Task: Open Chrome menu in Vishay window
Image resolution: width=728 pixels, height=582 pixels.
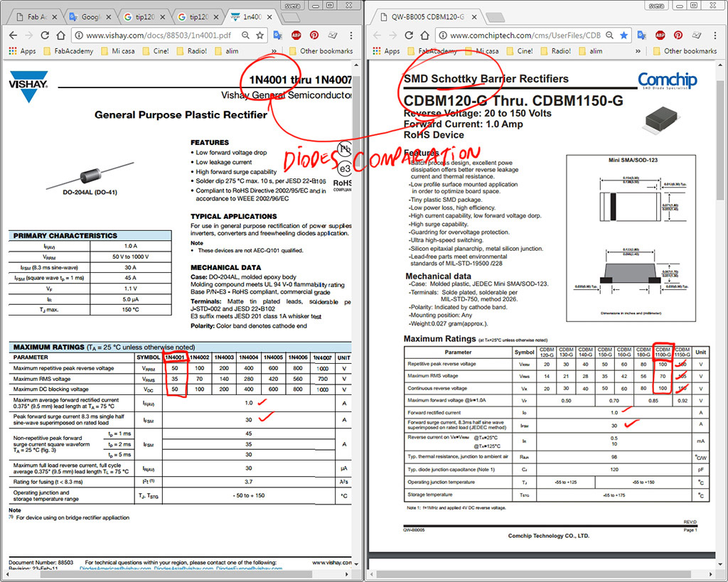Action: click(351, 36)
